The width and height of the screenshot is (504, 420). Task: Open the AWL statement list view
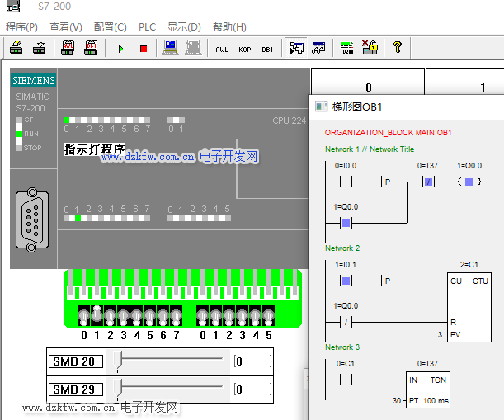pos(221,49)
